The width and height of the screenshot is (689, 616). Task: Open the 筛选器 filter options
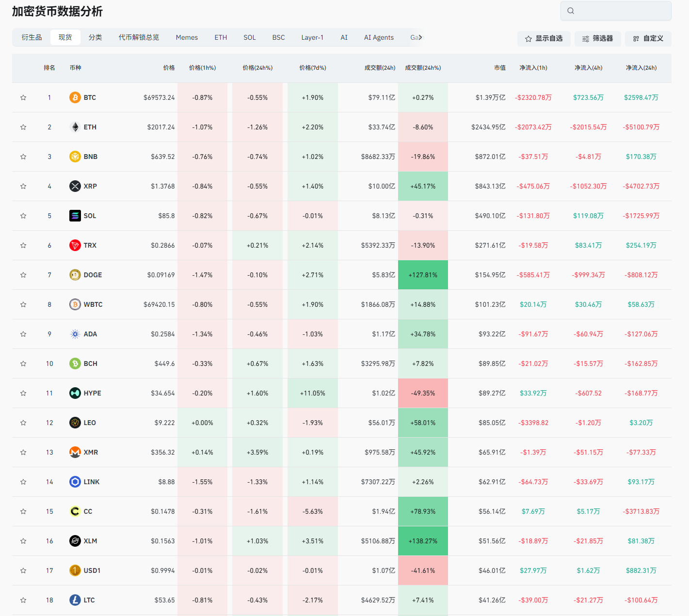click(597, 38)
